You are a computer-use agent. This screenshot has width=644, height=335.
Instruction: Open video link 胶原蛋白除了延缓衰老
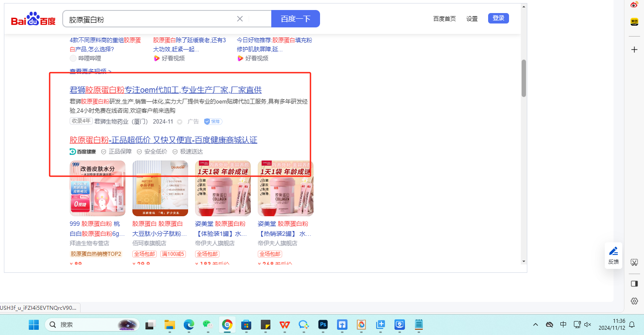point(189,44)
